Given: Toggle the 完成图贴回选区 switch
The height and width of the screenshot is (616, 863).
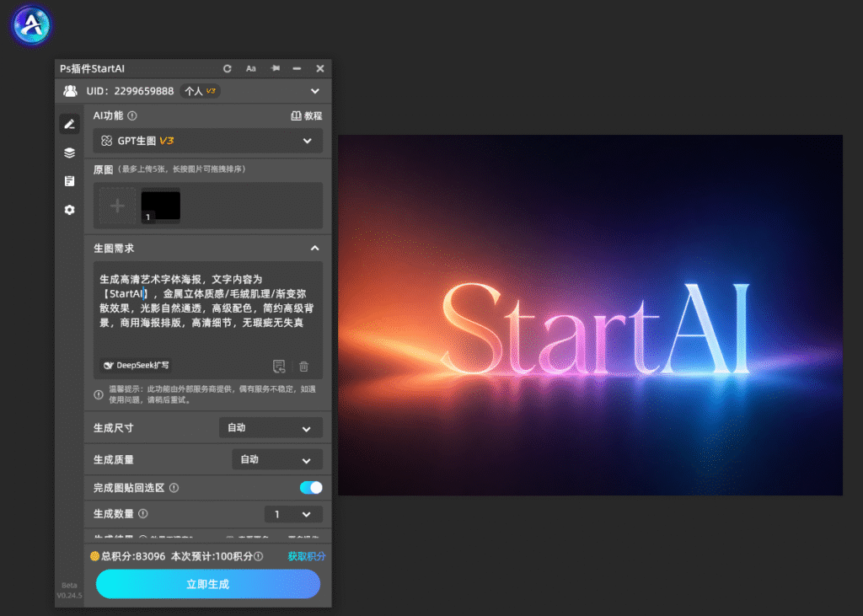Looking at the screenshot, I should [x=311, y=487].
